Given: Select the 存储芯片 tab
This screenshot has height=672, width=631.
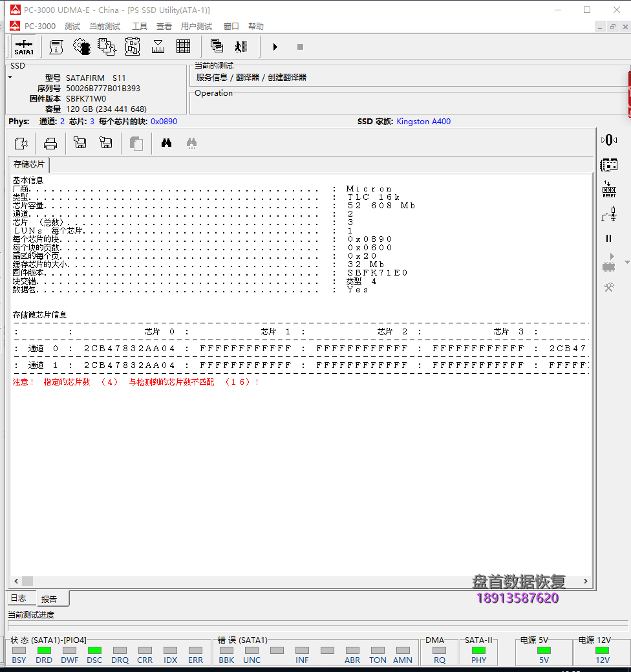Looking at the screenshot, I should pyautogui.click(x=28, y=164).
